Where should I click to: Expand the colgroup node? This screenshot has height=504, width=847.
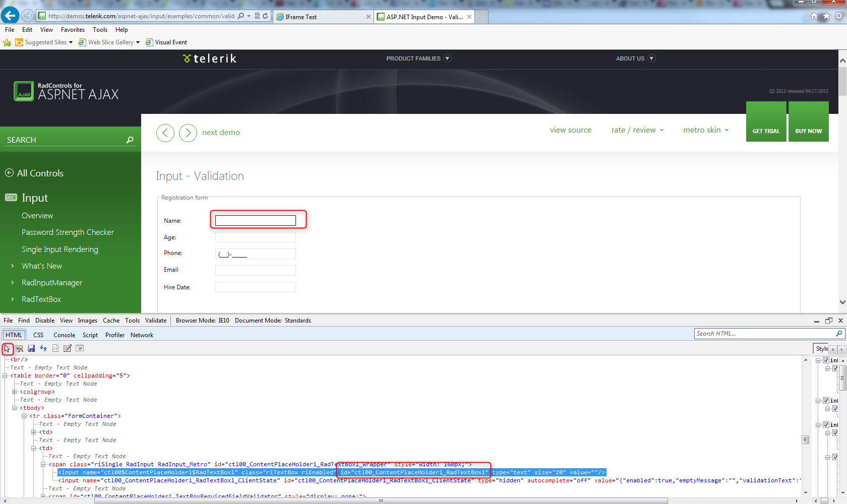[x=15, y=392]
